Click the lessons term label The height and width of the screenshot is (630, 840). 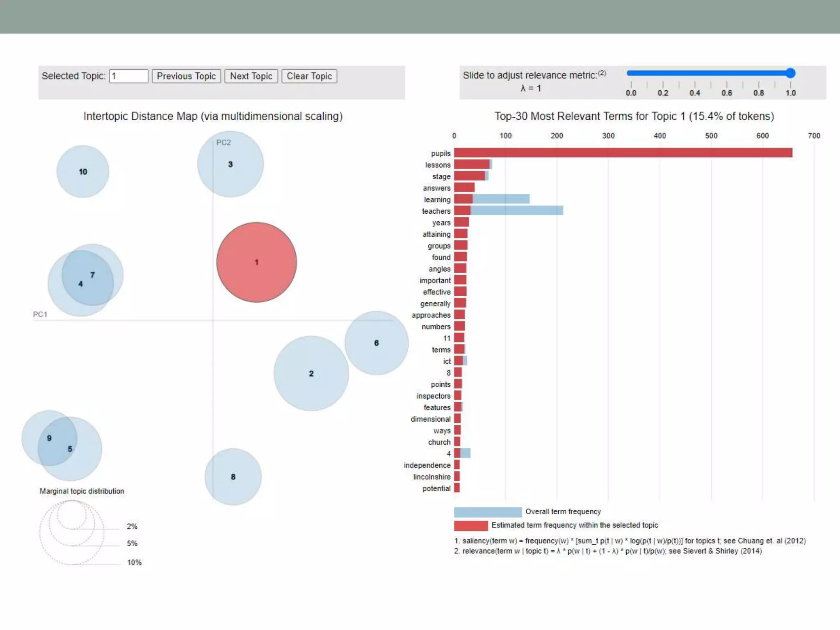tap(438, 165)
